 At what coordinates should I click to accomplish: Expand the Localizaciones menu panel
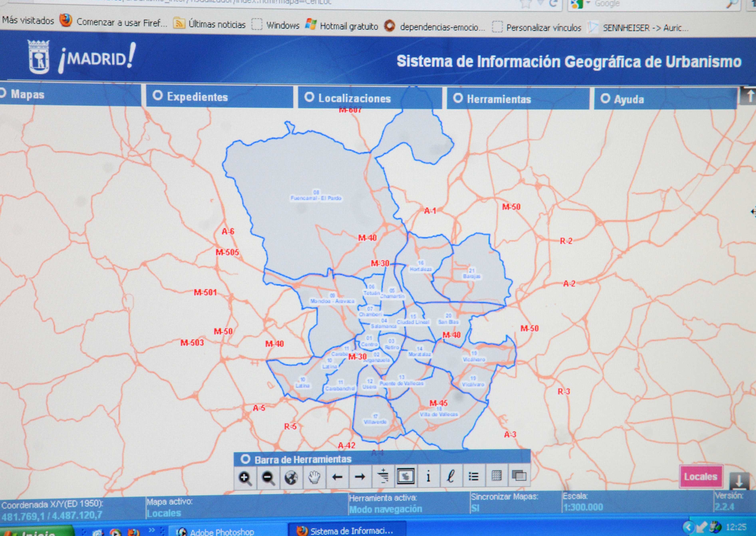[354, 98]
